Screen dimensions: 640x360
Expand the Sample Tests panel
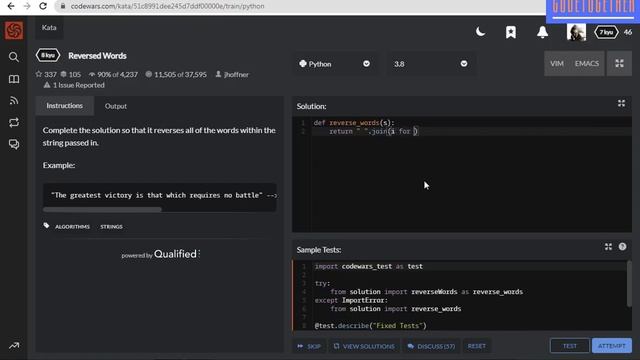pyautogui.click(x=608, y=247)
